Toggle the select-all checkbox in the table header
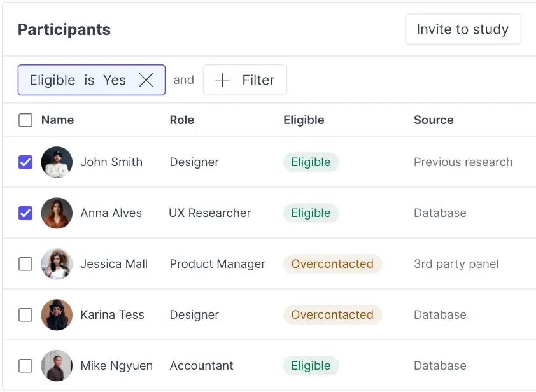The width and height of the screenshot is (536, 392). click(x=25, y=120)
